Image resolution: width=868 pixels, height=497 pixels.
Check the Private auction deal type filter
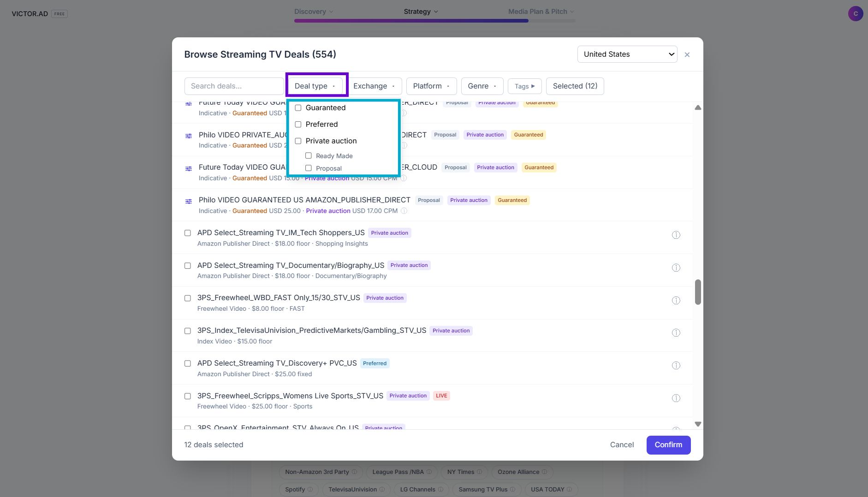pyautogui.click(x=298, y=141)
